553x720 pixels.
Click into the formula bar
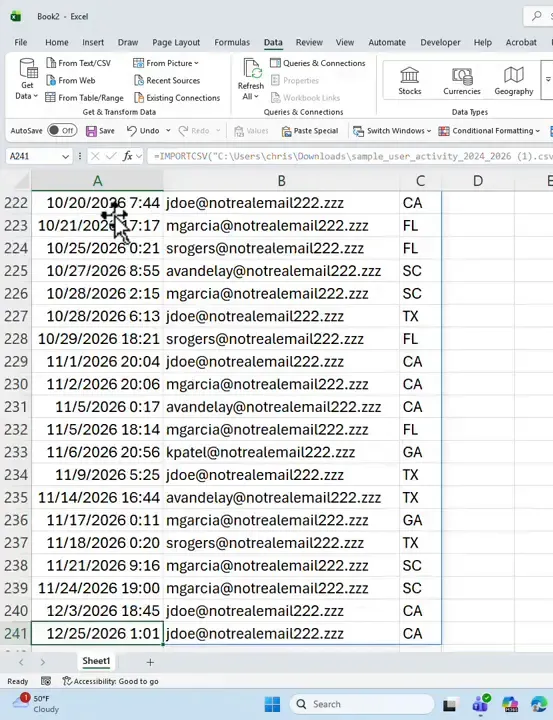click(350, 156)
